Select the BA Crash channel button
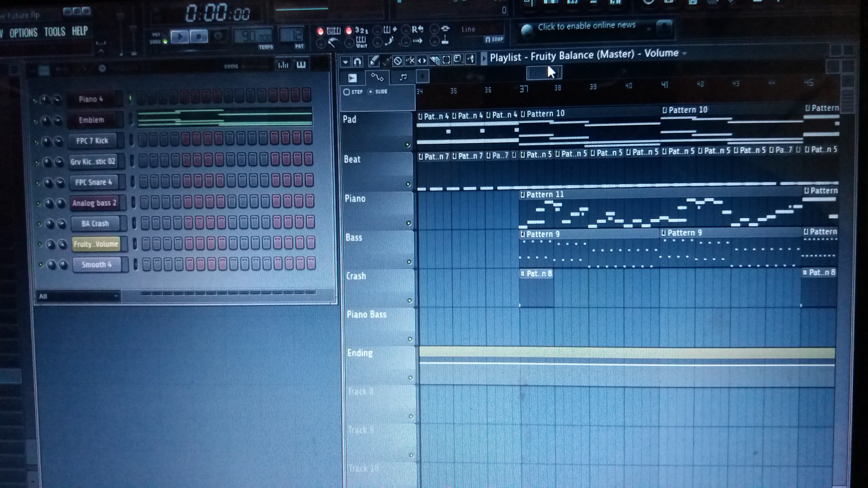Image resolution: width=868 pixels, height=488 pixels. pos(95,224)
